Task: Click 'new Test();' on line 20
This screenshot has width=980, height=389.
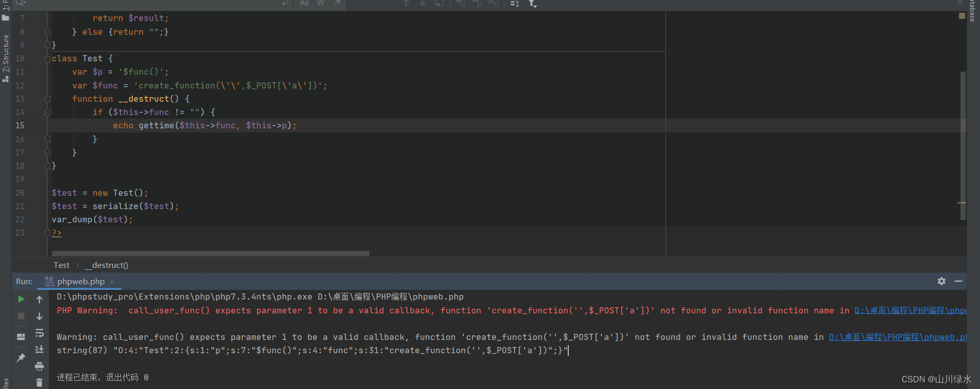Action: [120, 193]
